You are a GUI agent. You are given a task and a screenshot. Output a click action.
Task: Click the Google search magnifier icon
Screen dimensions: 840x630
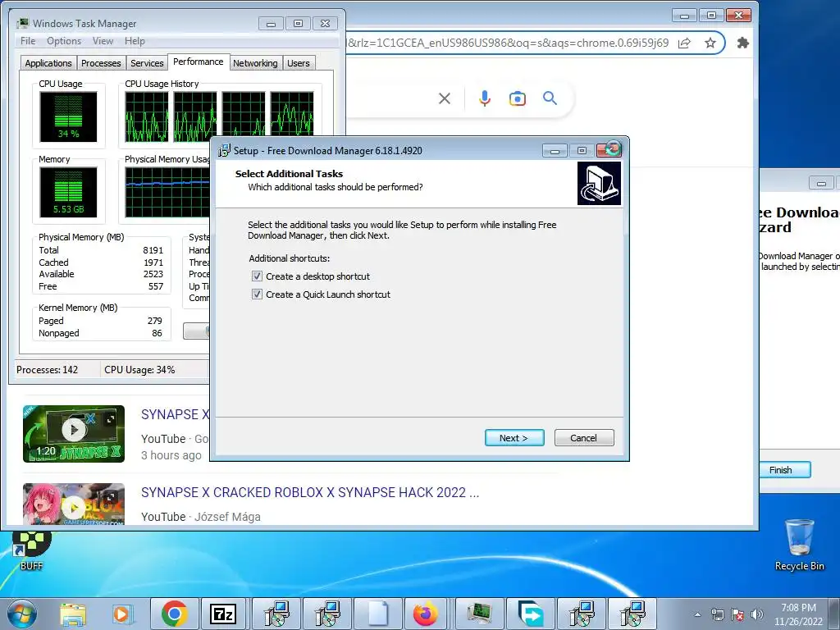550,98
